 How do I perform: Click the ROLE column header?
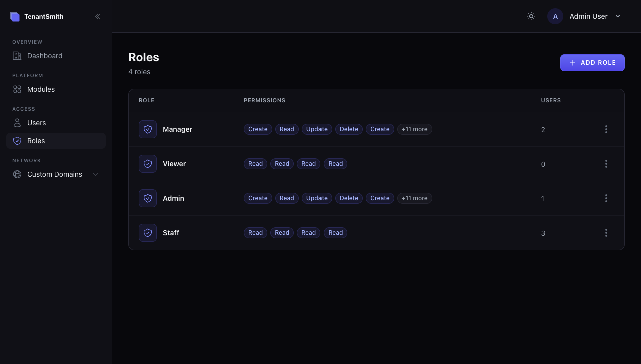pos(147,100)
